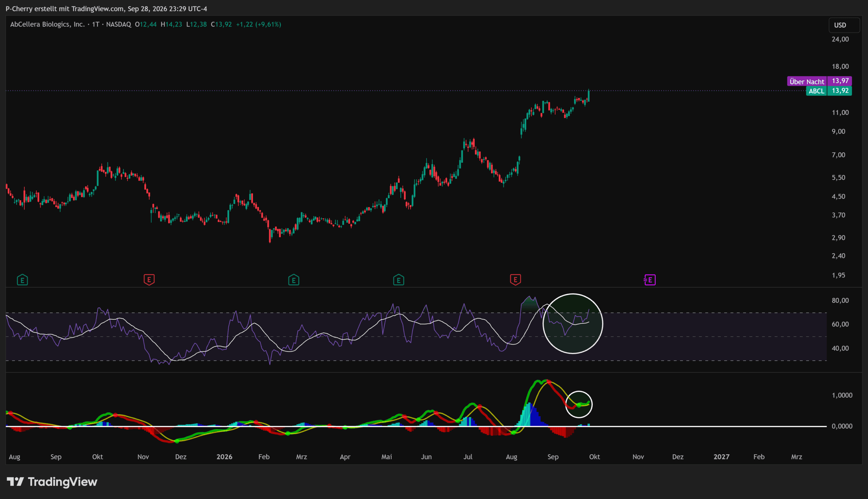Open the red earnings marker above Nov
The height and width of the screenshot is (499, 868).
point(149,280)
